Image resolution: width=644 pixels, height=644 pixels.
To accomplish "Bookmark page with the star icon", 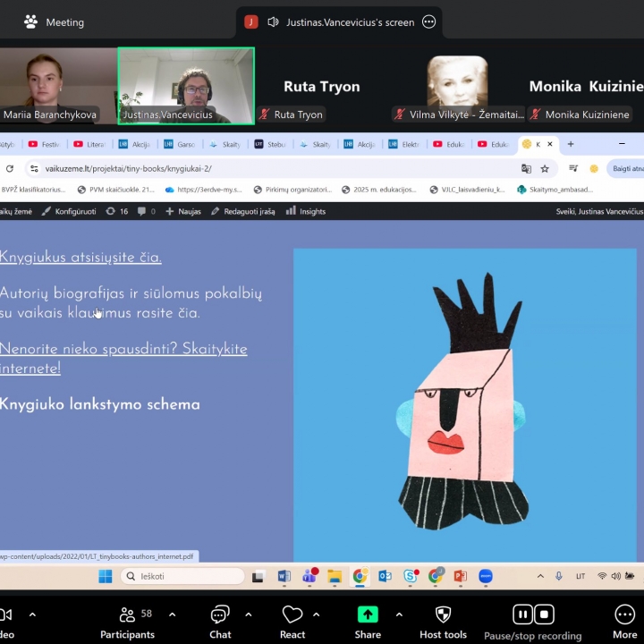I will 545,168.
